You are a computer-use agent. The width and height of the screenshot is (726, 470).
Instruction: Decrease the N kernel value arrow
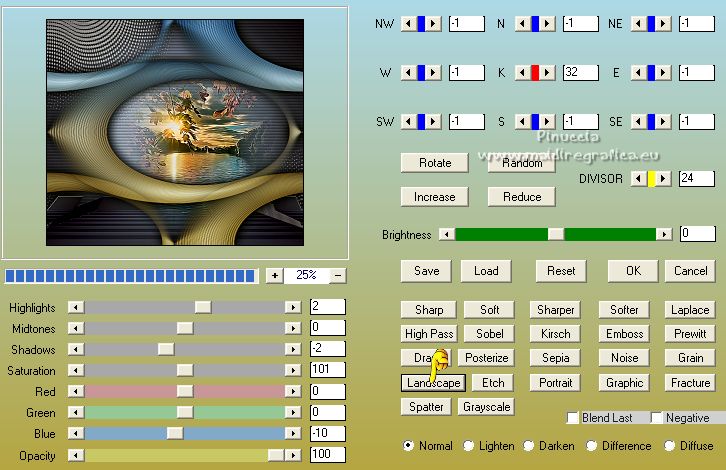[x=523, y=24]
